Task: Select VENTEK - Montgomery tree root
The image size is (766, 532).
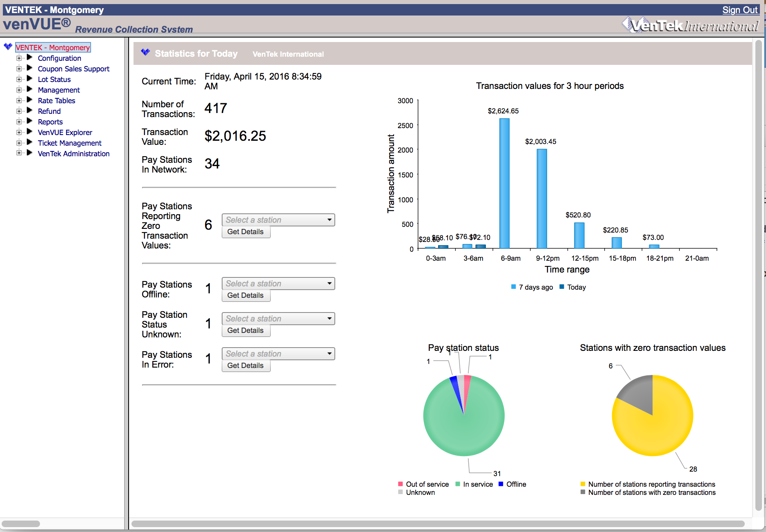Action: tap(53, 47)
